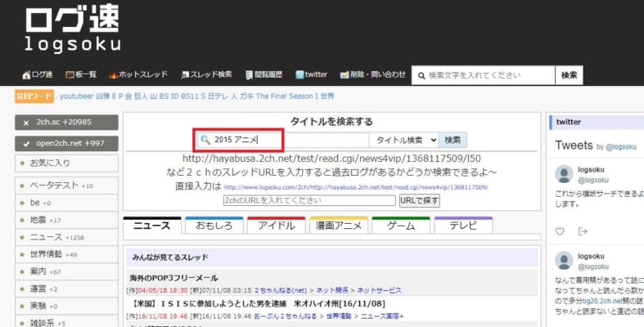Click the share icon on first tweet

[x=583, y=232]
